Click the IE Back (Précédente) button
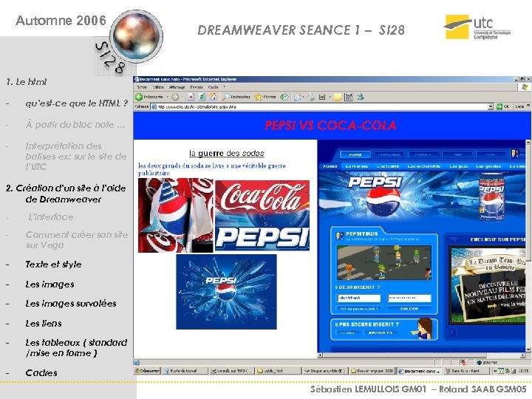This screenshot has width=532, height=399. pos(149,97)
